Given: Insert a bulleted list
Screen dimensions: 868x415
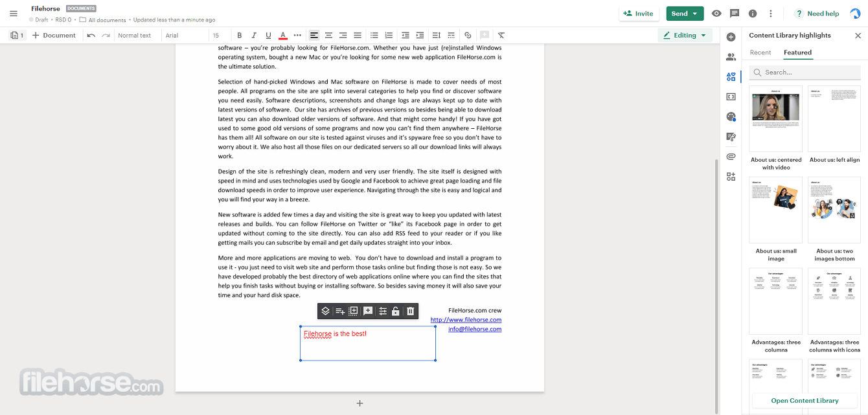Looking at the screenshot, I should click(x=374, y=36).
